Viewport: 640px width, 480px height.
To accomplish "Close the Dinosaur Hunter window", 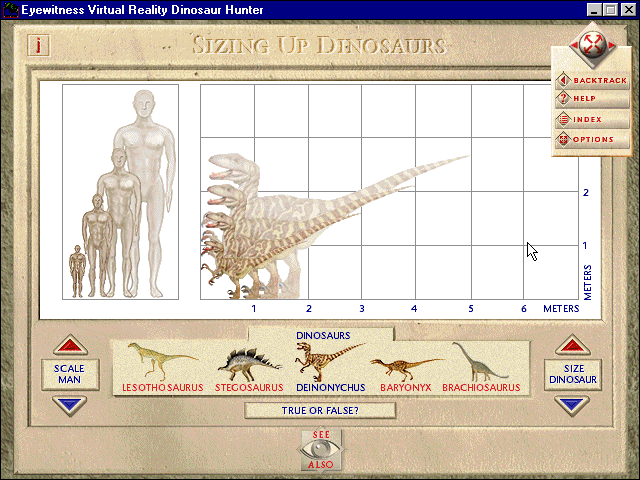I will tap(628, 10).
